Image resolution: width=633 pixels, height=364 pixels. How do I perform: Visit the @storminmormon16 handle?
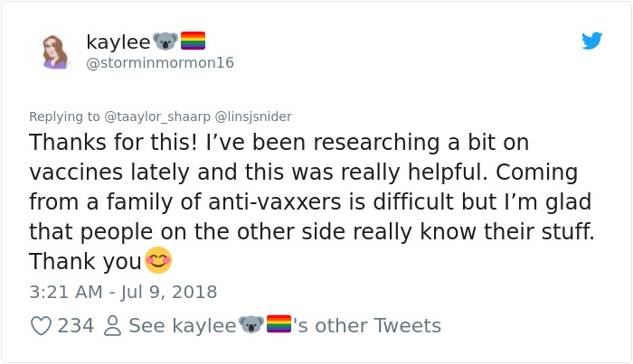160,63
